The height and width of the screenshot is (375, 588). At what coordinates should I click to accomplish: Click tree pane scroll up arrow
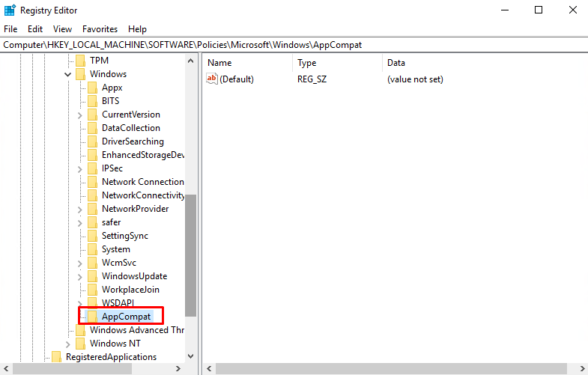point(190,61)
